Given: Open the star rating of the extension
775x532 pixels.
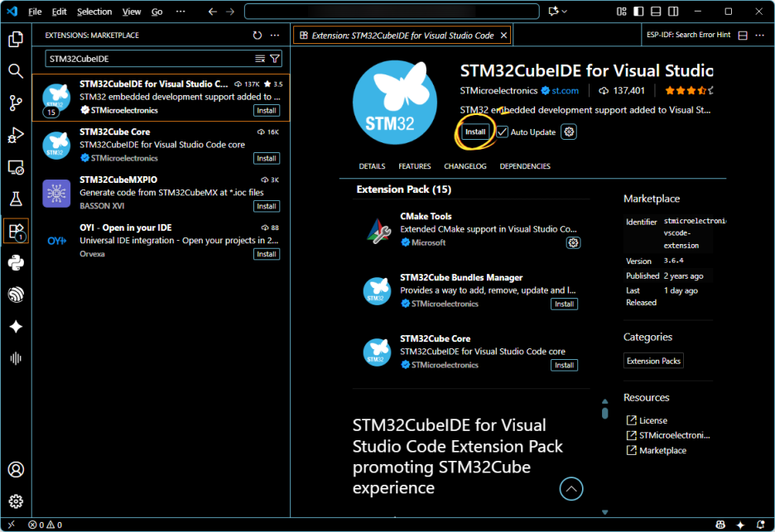Looking at the screenshot, I should click(689, 90).
